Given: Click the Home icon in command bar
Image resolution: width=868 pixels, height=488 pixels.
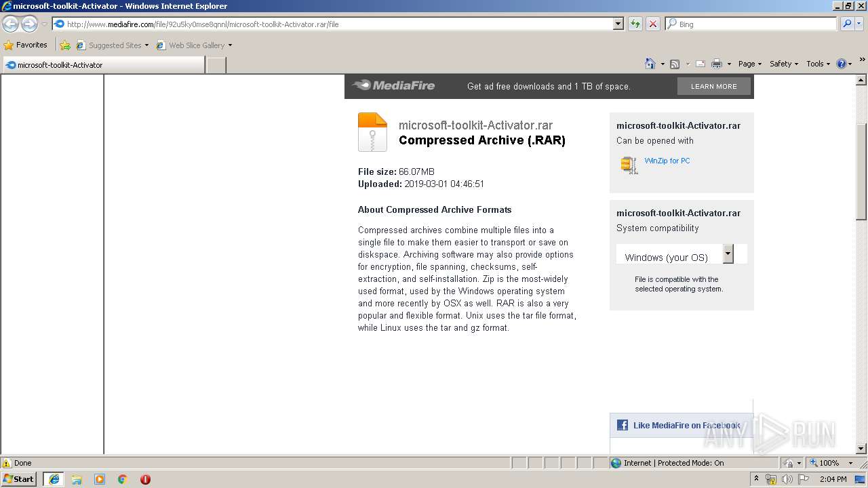Looking at the screenshot, I should coord(650,64).
